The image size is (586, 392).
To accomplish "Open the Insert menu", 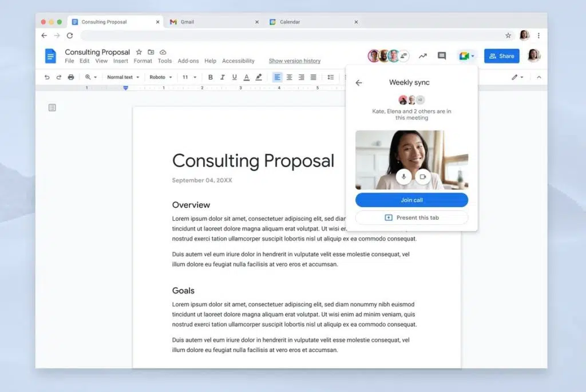I will [x=120, y=61].
